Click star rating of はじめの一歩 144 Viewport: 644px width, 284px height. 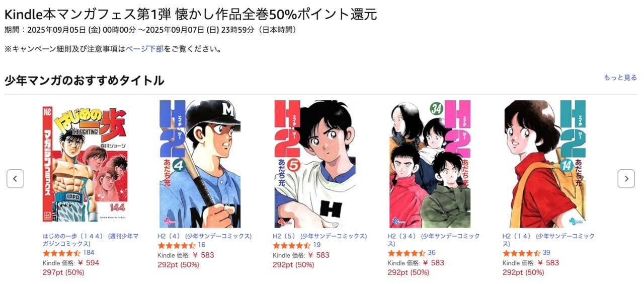click(x=62, y=253)
